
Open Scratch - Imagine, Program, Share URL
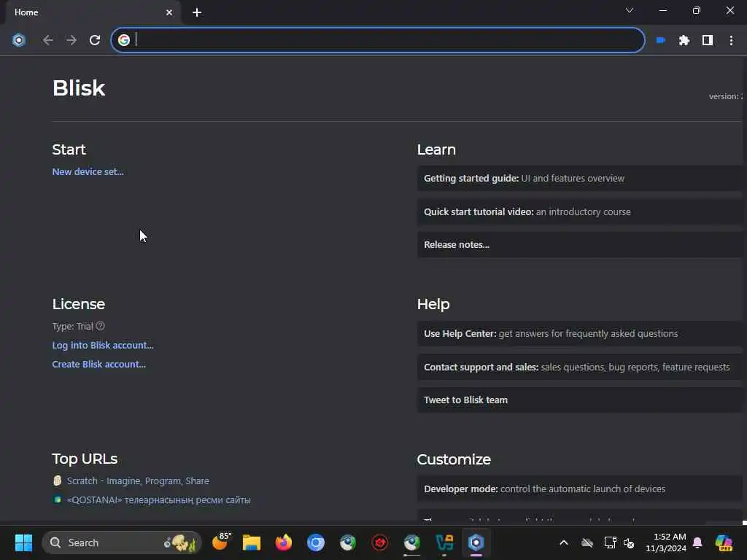[138, 481]
